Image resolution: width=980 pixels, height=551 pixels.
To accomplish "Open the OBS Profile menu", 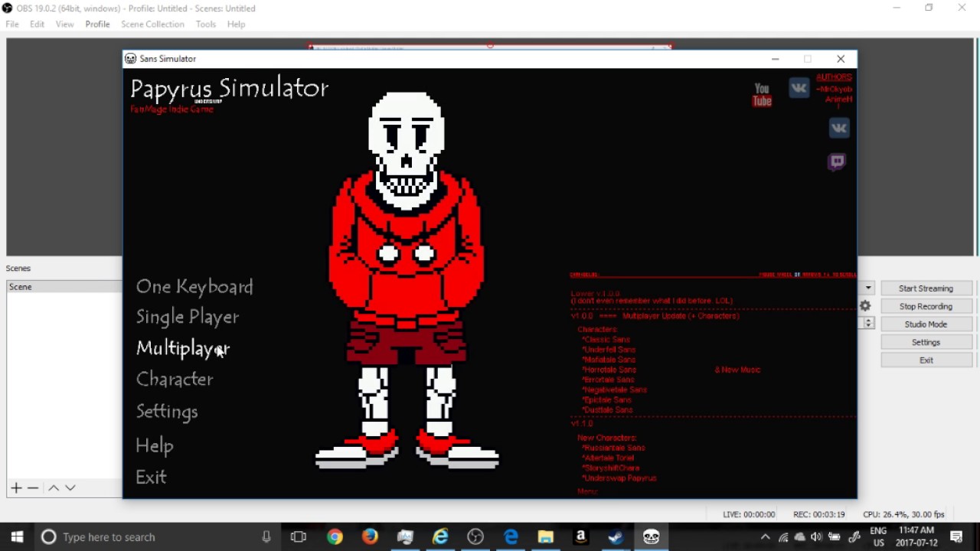I will (97, 24).
